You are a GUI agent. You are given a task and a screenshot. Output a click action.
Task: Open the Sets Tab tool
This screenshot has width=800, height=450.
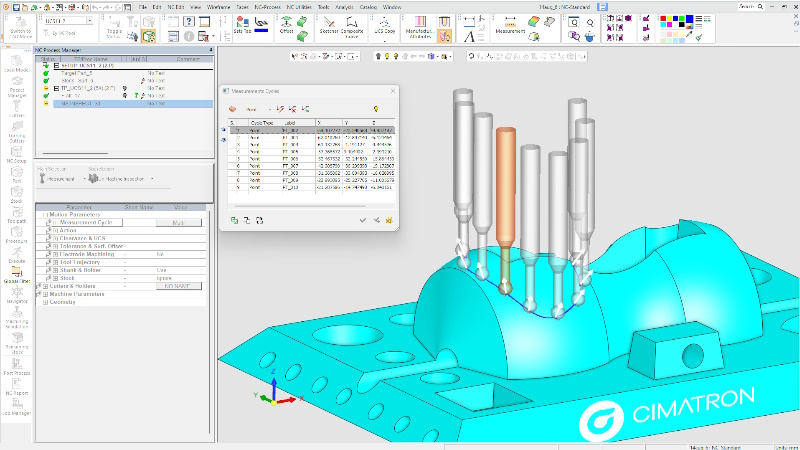tap(242, 24)
